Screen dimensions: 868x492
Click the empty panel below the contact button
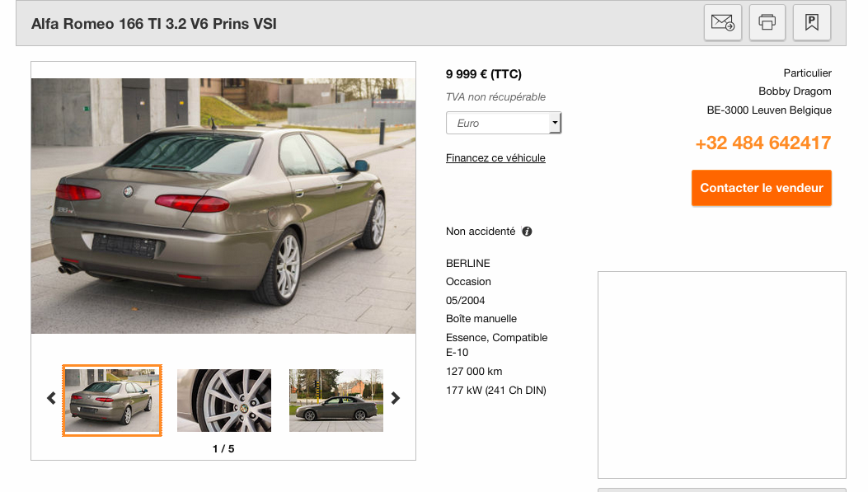tap(722, 375)
